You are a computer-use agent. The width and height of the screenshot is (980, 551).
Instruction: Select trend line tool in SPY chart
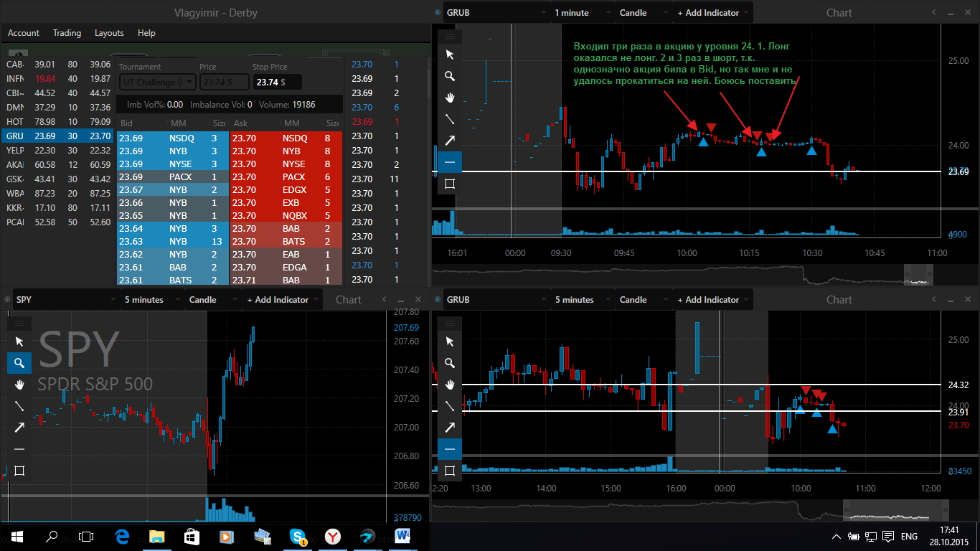tap(19, 406)
